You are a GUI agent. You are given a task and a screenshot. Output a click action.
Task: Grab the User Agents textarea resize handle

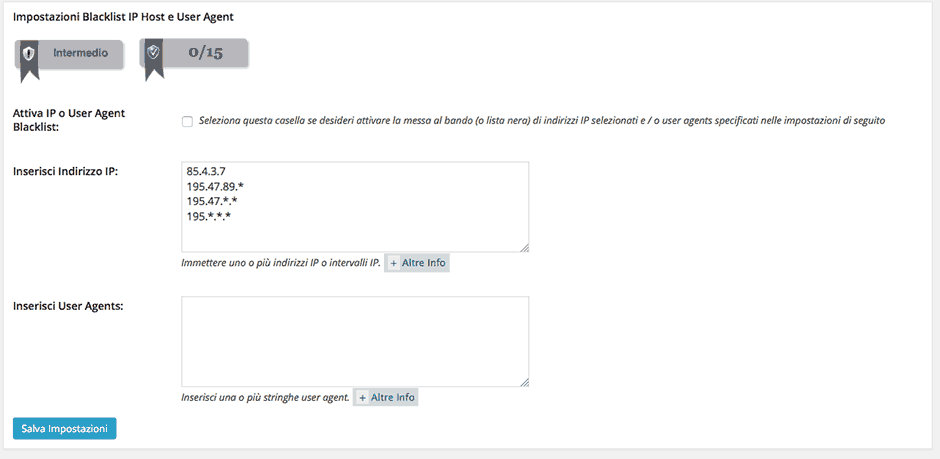(523, 381)
